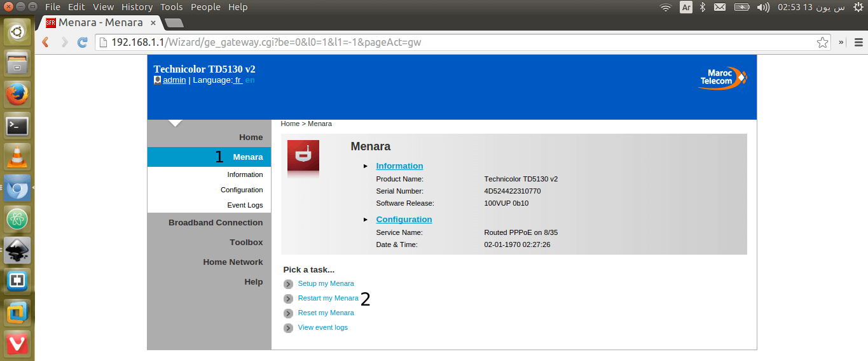The image size is (868, 361).
Task: Open Firefox from the dock
Action: click(x=17, y=95)
